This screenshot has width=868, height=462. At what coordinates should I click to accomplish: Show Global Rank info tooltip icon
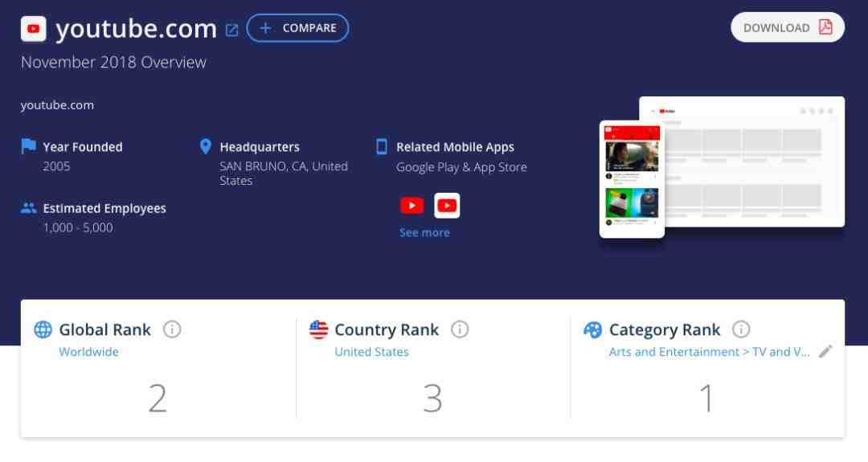[x=172, y=329]
